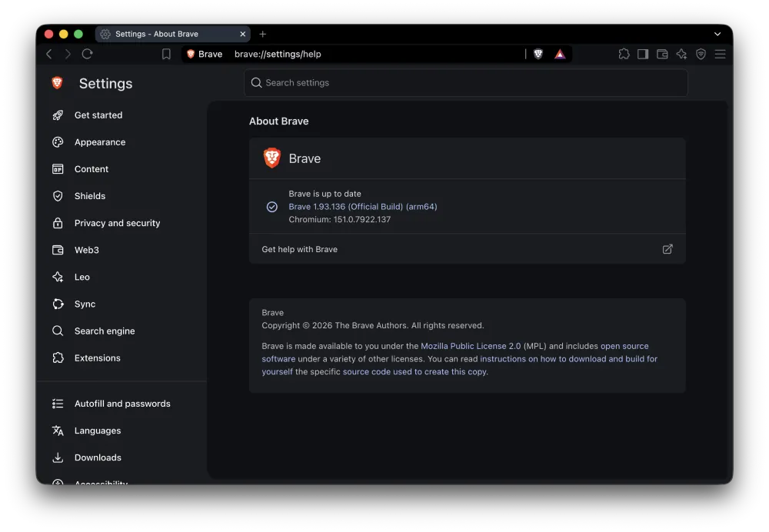The width and height of the screenshot is (769, 532).
Task: Open the hamburger main menu
Action: coord(720,54)
